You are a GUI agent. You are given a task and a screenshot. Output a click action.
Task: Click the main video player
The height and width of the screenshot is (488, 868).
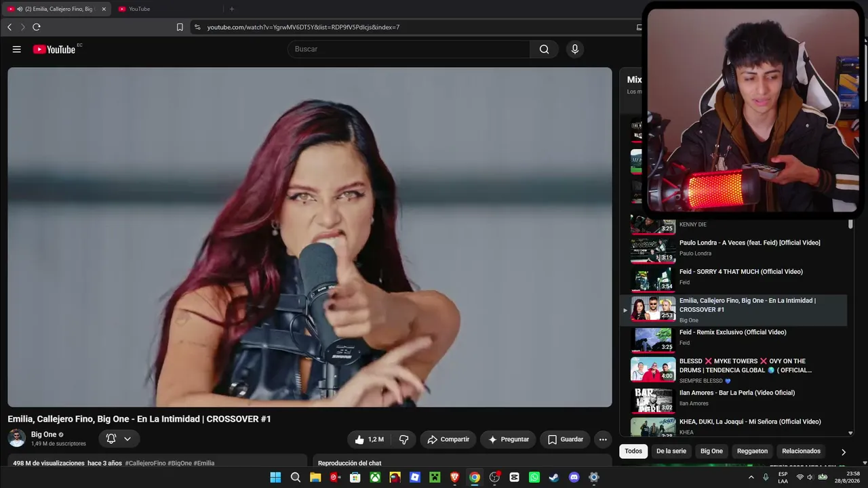pos(310,237)
